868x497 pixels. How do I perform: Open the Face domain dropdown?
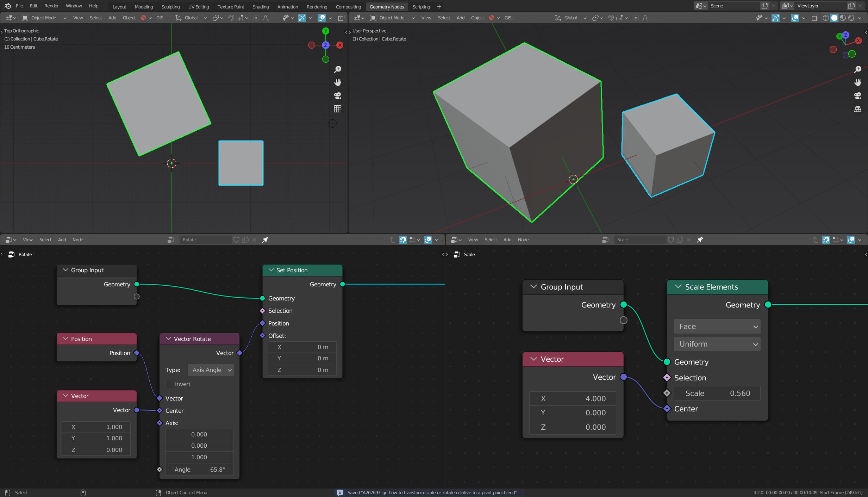[717, 327]
